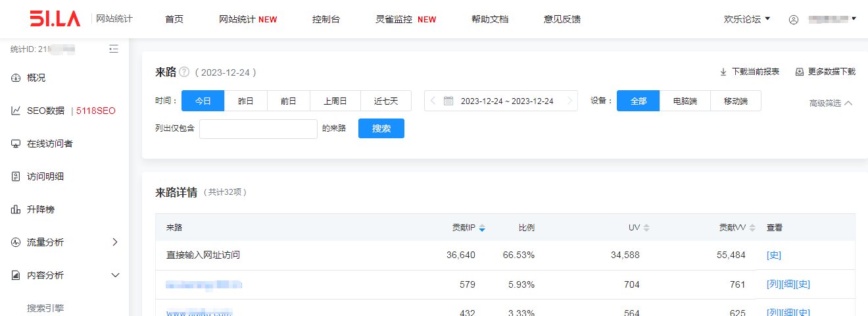Screen dimensions: 868x316
Task: Select the 昨日 time filter
Action: coord(246,101)
